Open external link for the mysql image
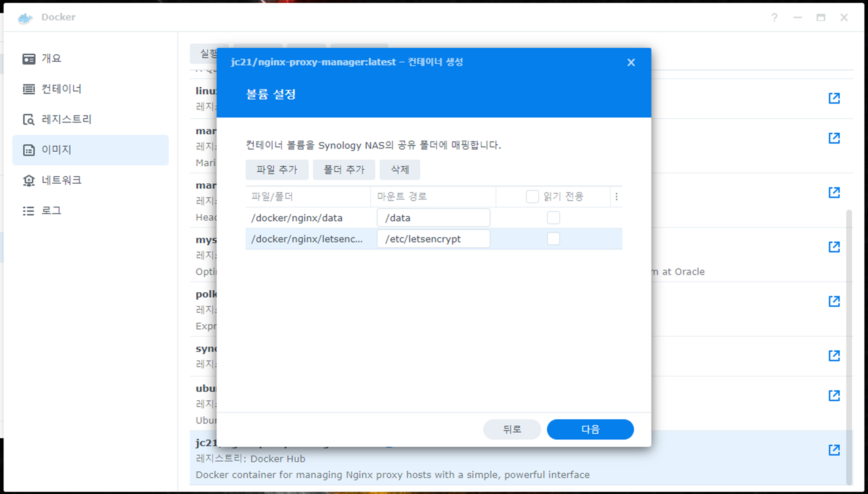 click(x=834, y=247)
